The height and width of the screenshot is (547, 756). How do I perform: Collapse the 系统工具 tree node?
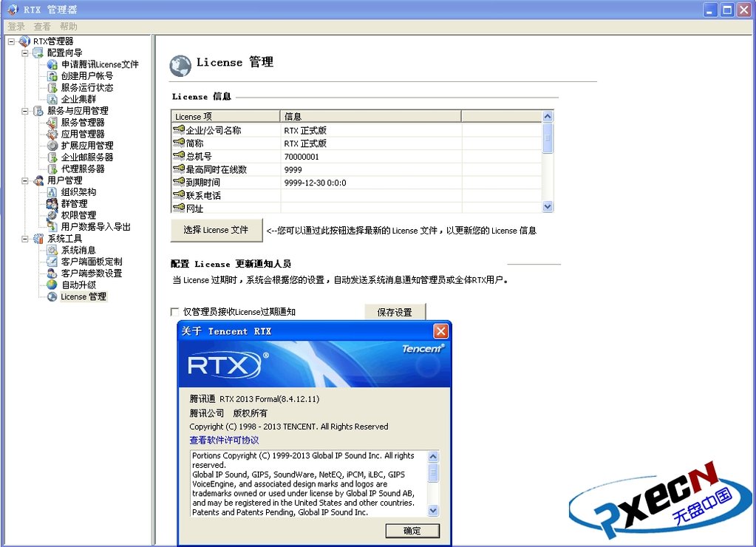tap(25, 239)
